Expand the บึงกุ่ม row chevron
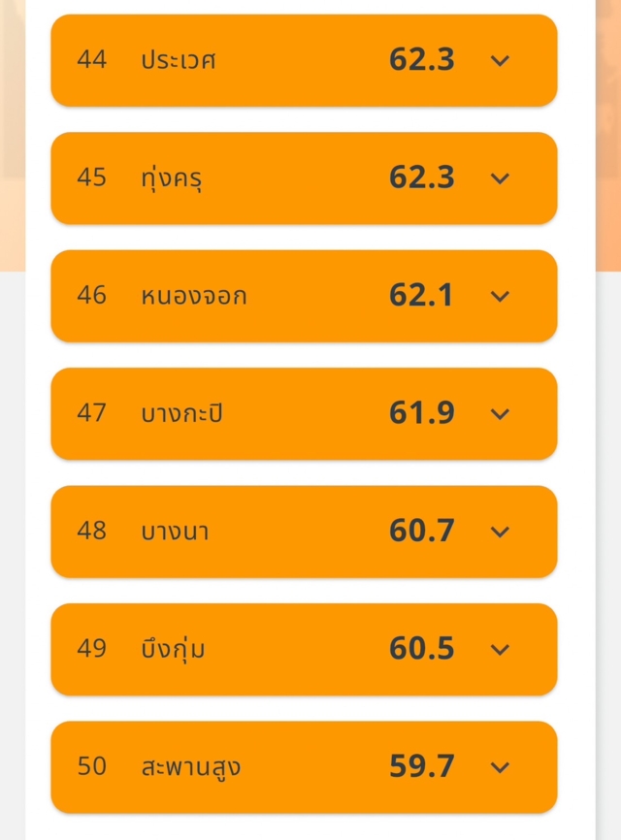Image resolution: width=621 pixels, height=840 pixels. (500, 650)
